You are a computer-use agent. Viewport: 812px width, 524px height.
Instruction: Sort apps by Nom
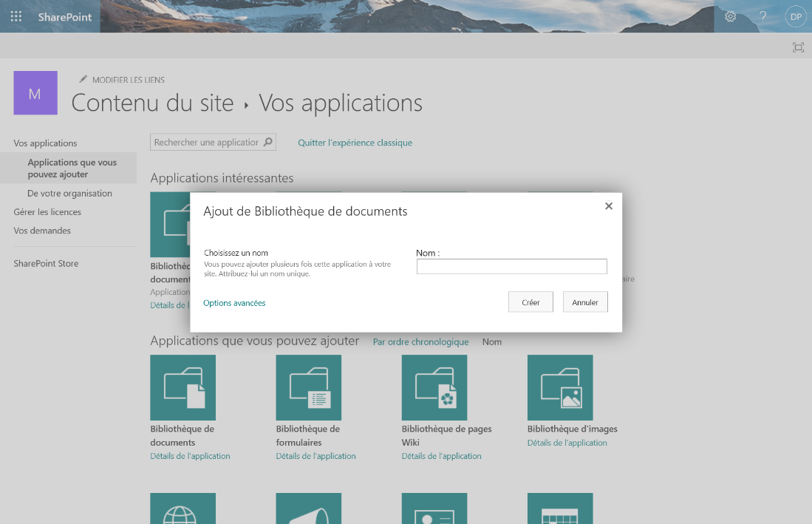492,341
